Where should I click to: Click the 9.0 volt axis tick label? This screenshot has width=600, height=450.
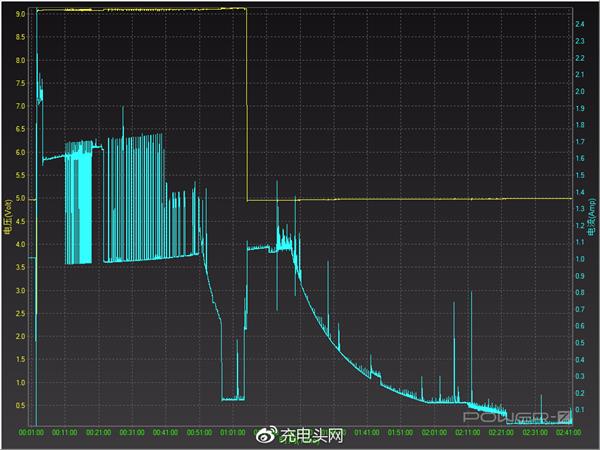click(x=19, y=14)
